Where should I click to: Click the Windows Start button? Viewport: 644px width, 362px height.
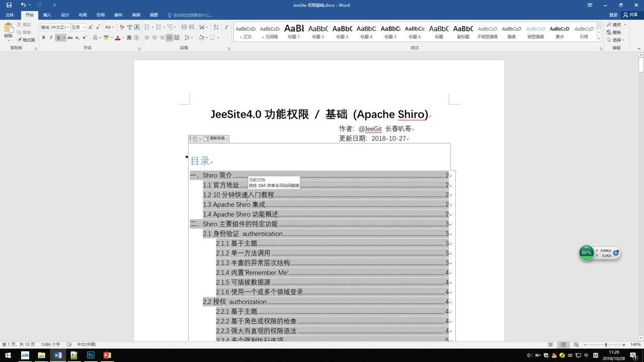8,355
